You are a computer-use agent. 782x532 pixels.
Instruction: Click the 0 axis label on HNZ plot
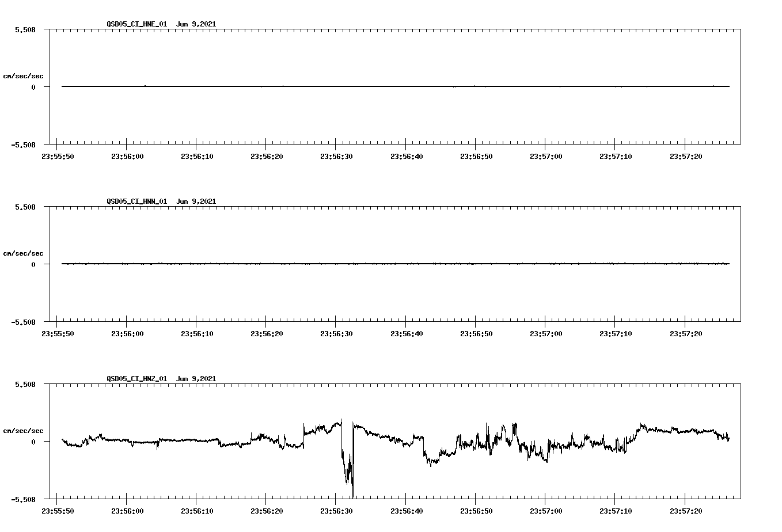click(33, 442)
